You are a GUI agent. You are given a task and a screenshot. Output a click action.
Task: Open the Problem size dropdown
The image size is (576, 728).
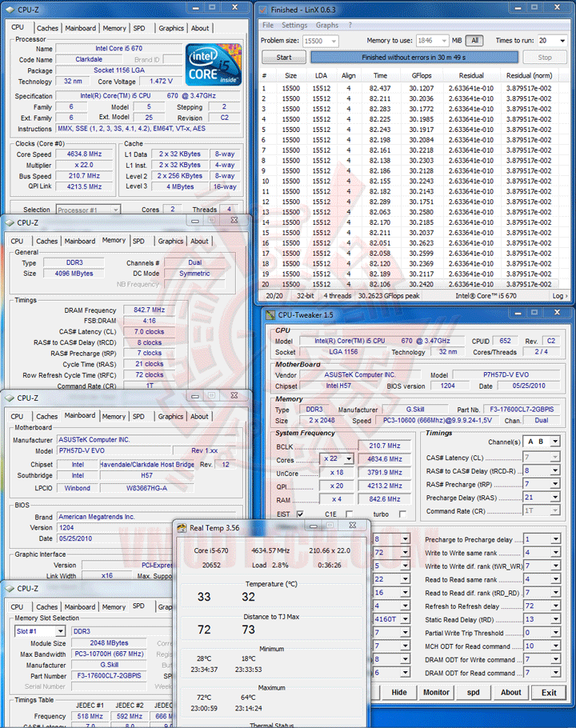click(334, 41)
